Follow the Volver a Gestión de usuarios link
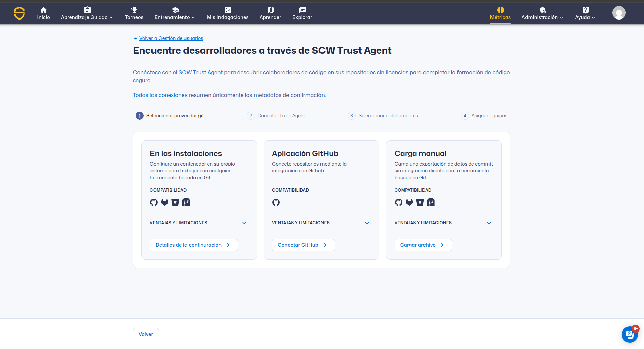The width and height of the screenshot is (644, 349). [171, 38]
